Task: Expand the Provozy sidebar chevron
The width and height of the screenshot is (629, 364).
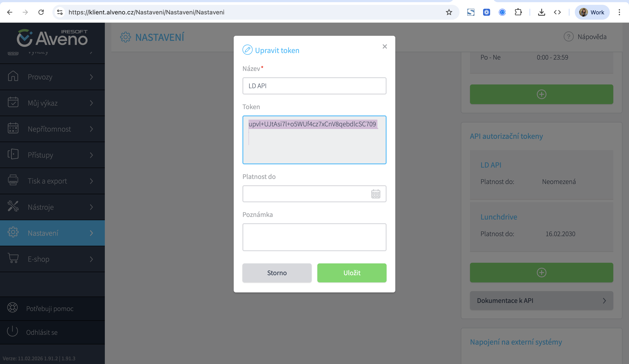Action: 91,77
